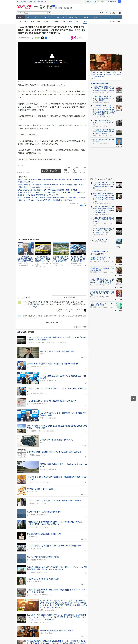Click the back-to-top arrow button
The width and height of the screenshot is (138, 644).
(x=133, y=398)
